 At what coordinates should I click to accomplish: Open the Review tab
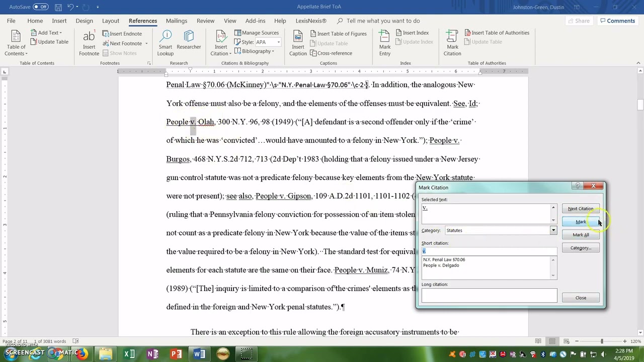[205, 21]
